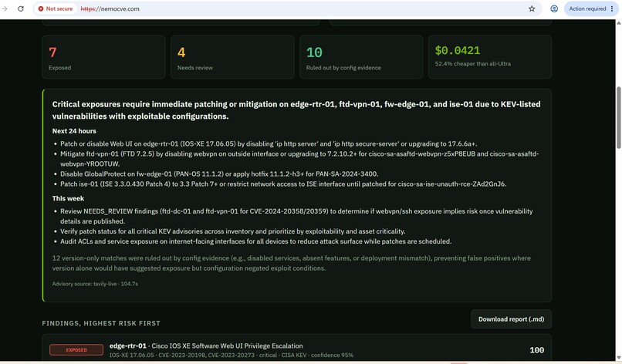The width and height of the screenshot is (622, 364).
Task: Click the critical exposures summary headline
Action: pyautogui.click(x=296, y=110)
